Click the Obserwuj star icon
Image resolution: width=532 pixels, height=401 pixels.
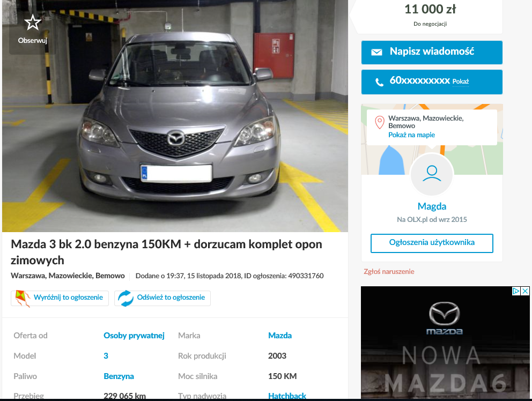pos(33,23)
